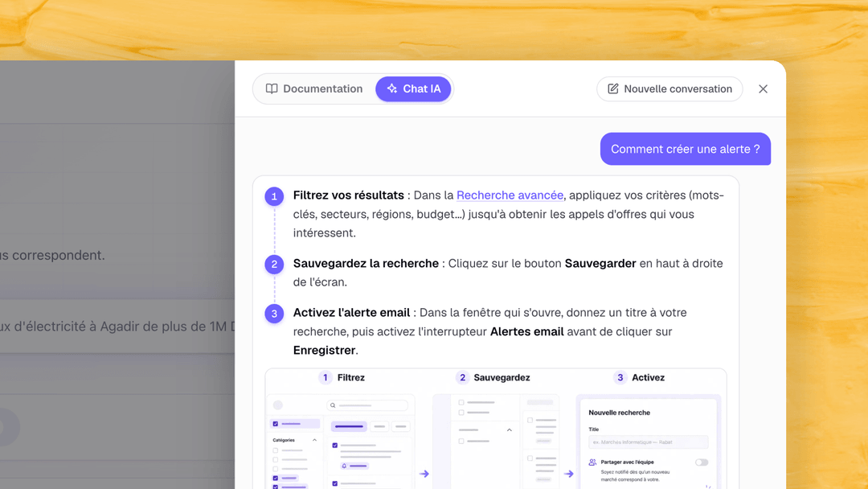Click the search field in the Filtrez illustration
868x489 pixels.
[x=367, y=405]
